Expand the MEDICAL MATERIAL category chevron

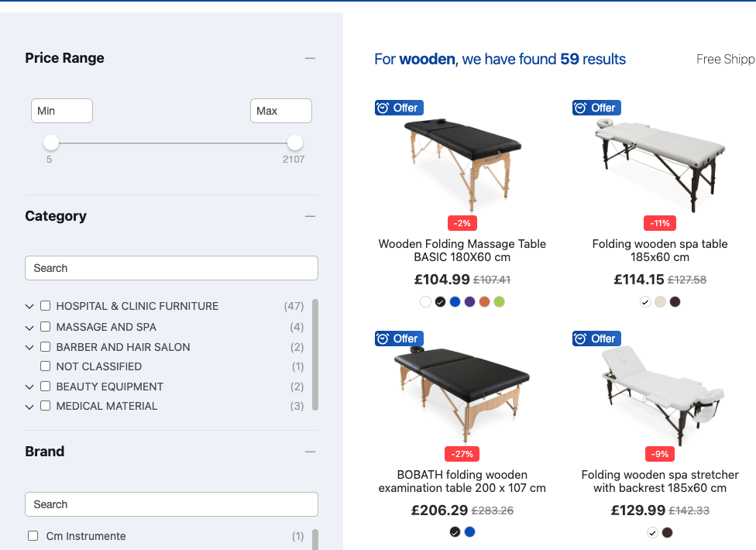coord(29,407)
